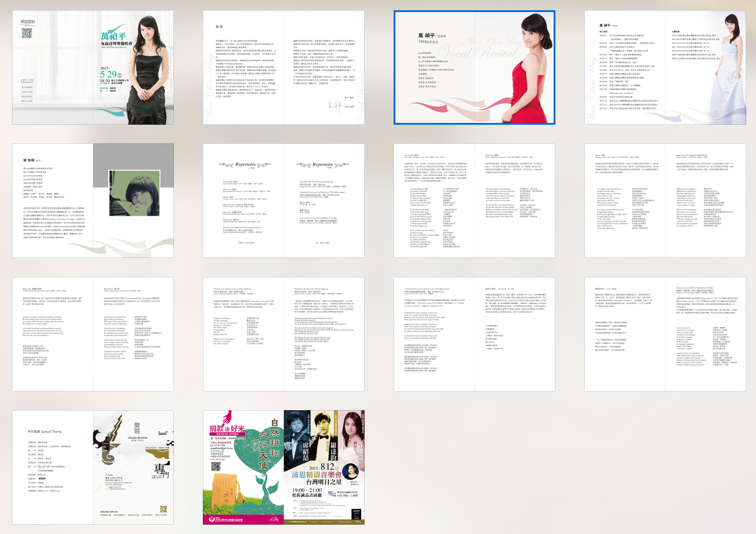Select the Die Forelle and Widmung lyrics spread

click(474, 200)
